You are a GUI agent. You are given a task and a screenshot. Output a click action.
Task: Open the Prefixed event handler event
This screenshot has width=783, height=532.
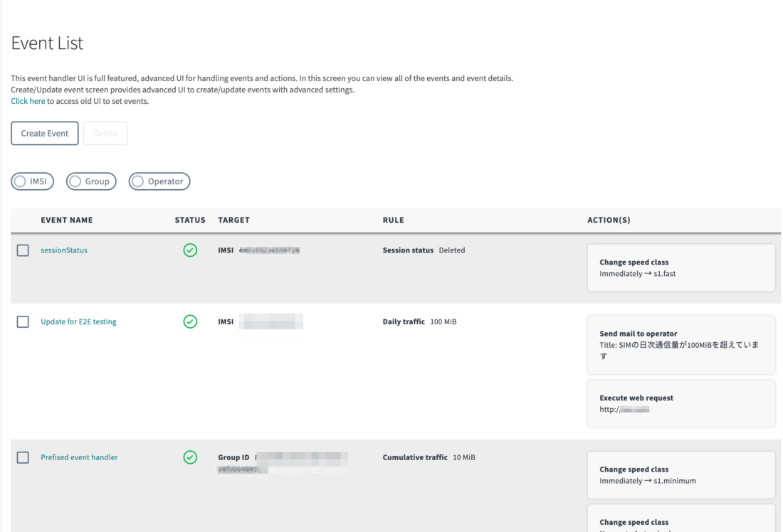coord(79,457)
